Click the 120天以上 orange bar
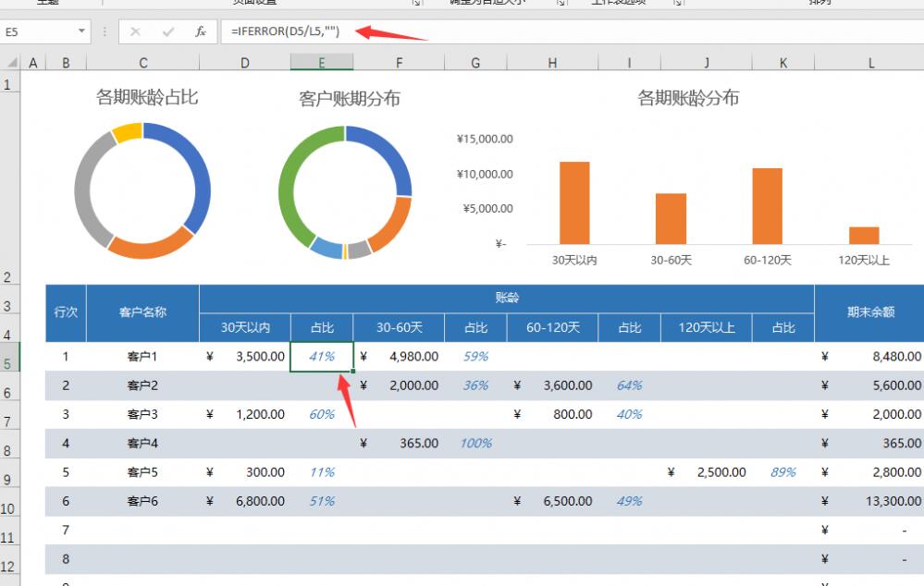Viewport: 924px width, 586px height. pyautogui.click(x=864, y=235)
